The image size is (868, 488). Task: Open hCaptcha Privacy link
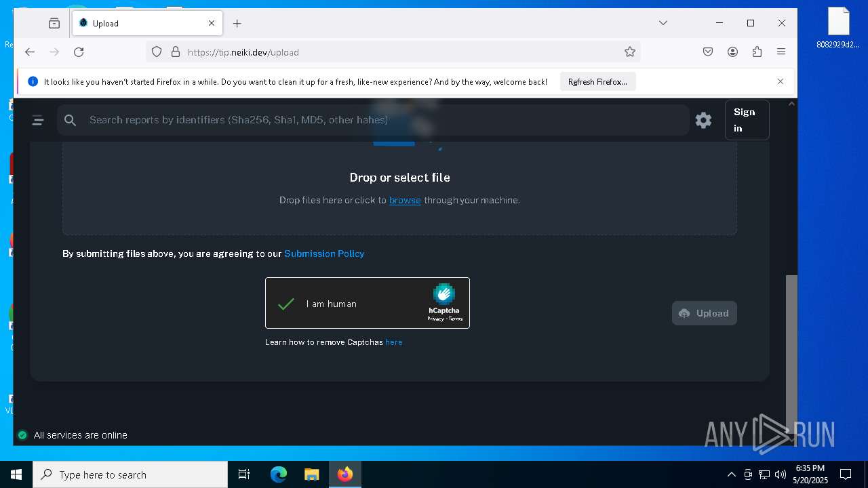click(435, 319)
